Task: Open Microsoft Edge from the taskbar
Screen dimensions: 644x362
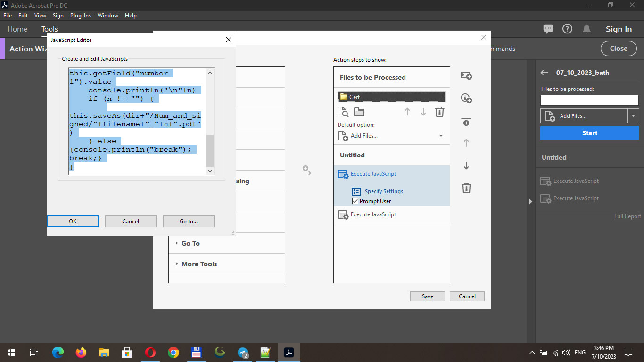Action: [x=58, y=352]
